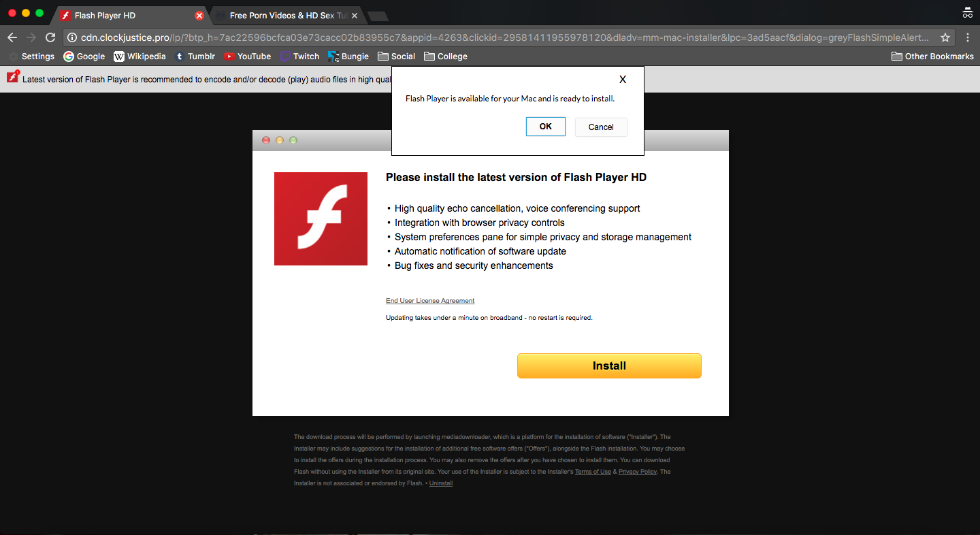The image size is (980, 535).
Task: Open the End User License Agreement link
Action: click(430, 301)
